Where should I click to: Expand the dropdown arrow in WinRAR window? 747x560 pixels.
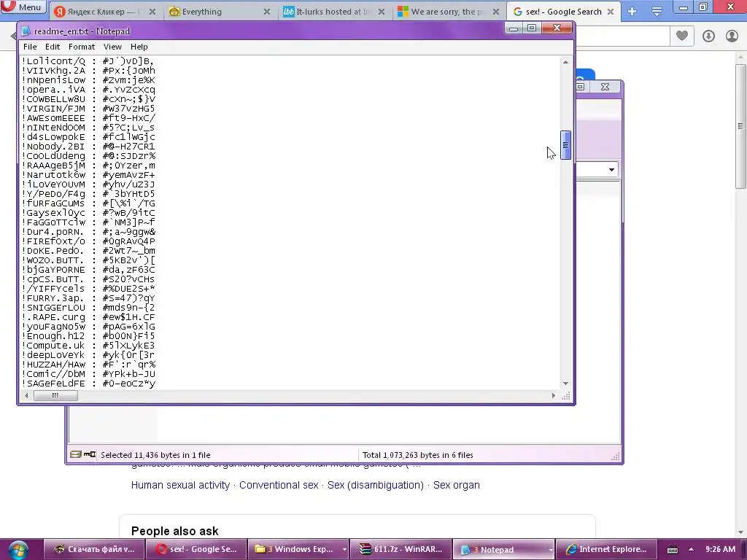click(611, 169)
